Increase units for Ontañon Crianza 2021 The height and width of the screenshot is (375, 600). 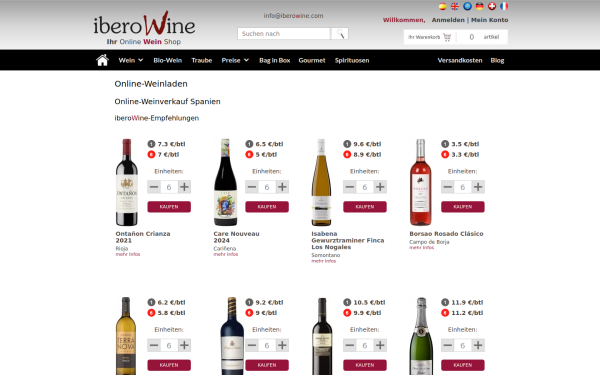[184, 187]
